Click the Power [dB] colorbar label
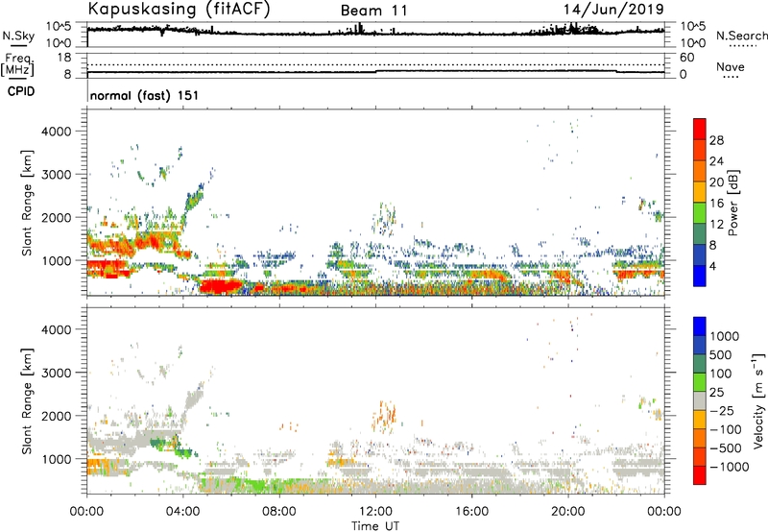This screenshot has width=768, height=532. pyautogui.click(x=732, y=203)
